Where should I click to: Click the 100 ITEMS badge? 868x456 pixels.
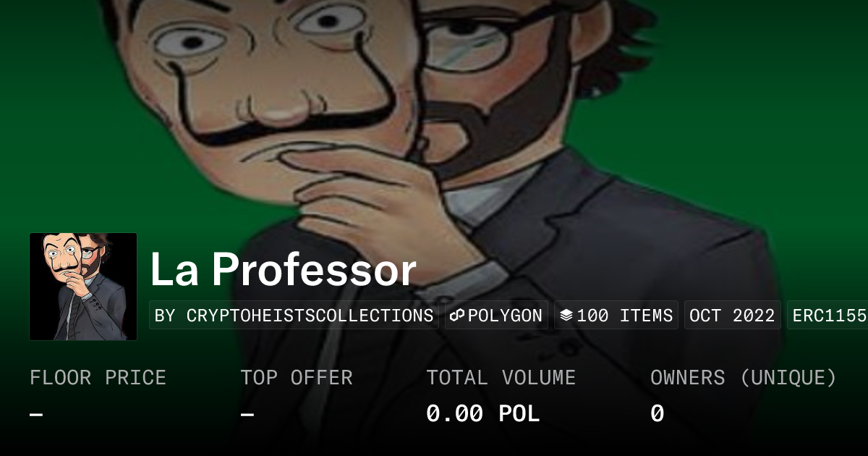[616, 316]
